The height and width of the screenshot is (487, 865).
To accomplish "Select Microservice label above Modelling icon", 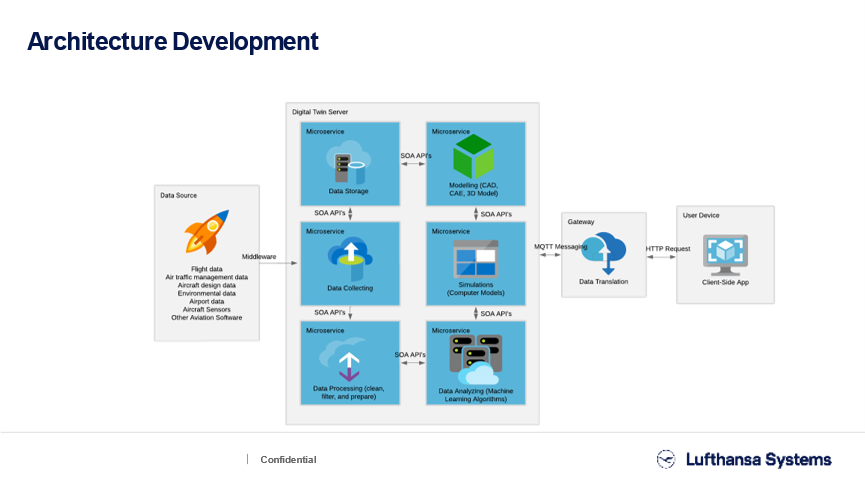I will [x=451, y=132].
